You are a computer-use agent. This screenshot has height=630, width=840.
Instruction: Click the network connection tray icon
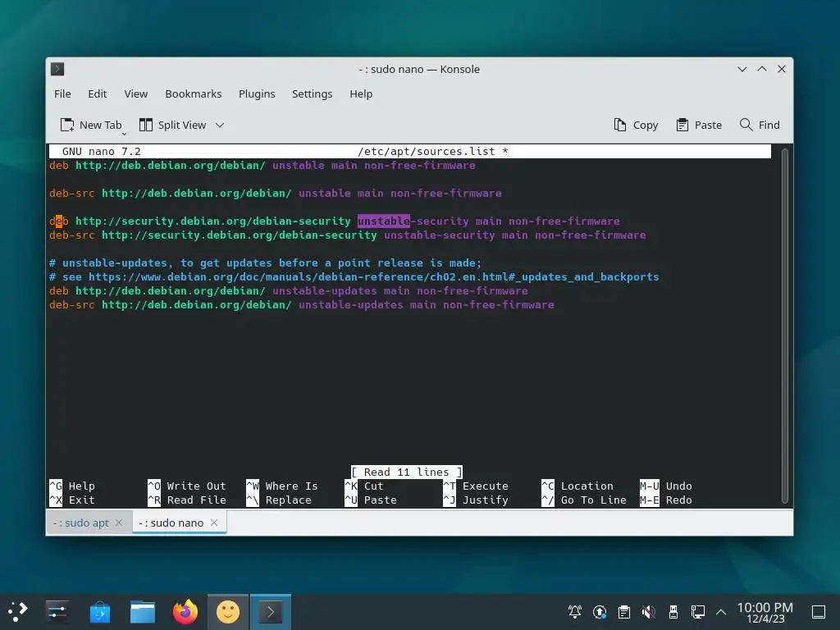[697, 611]
